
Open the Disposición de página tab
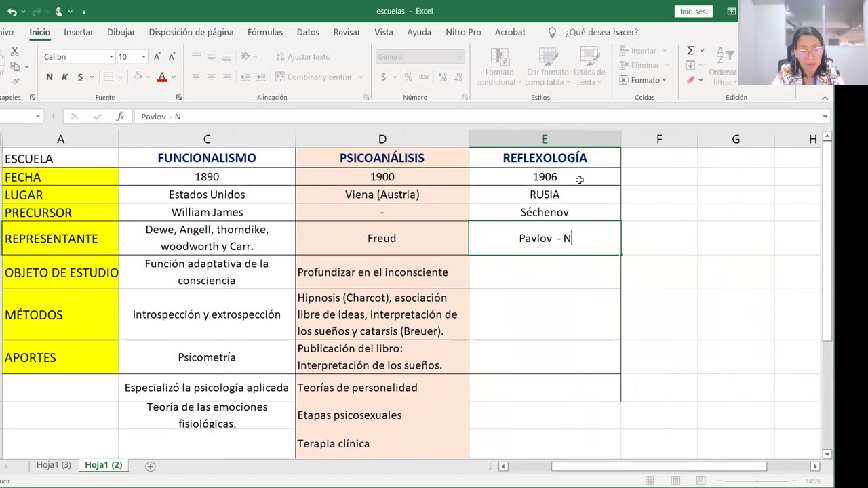pyautogui.click(x=191, y=32)
